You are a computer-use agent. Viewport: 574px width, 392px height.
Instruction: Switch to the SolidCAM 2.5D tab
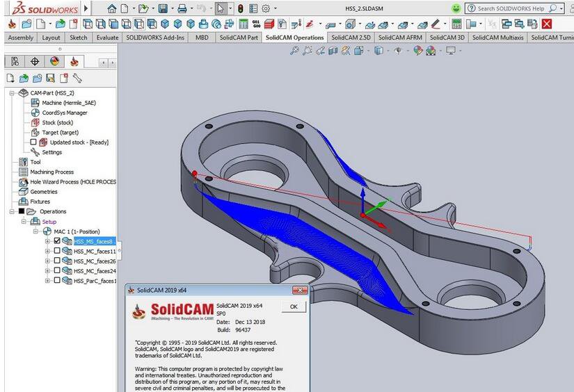coord(351,38)
